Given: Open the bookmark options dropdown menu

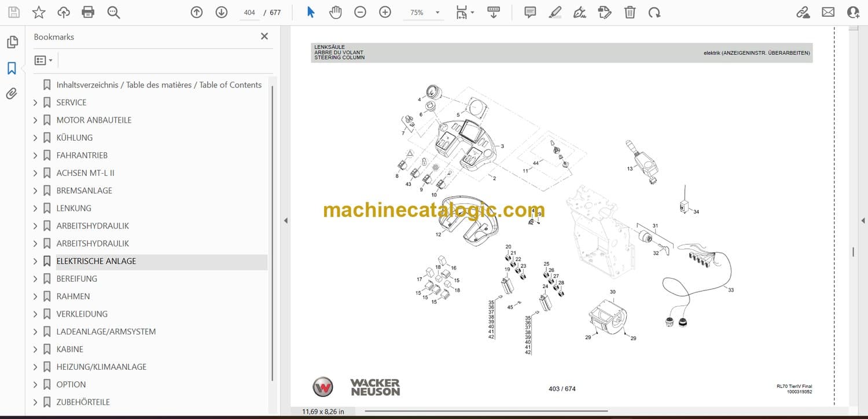Looking at the screenshot, I should coord(43,60).
